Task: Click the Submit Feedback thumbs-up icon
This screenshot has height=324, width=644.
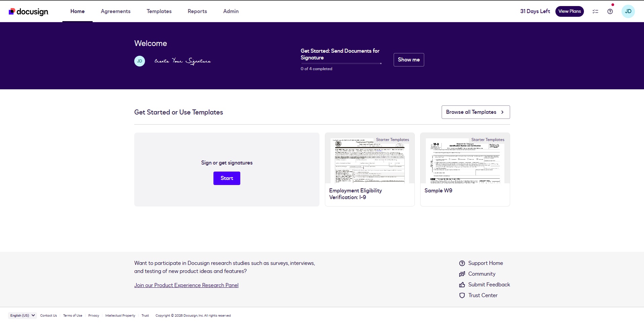Action: click(x=462, y=285)
